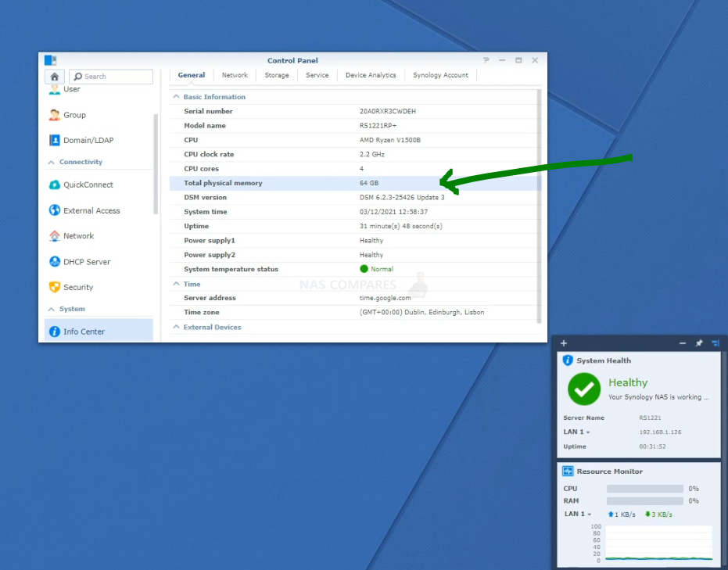Open the widgets panel layout icon

(715, 343)
